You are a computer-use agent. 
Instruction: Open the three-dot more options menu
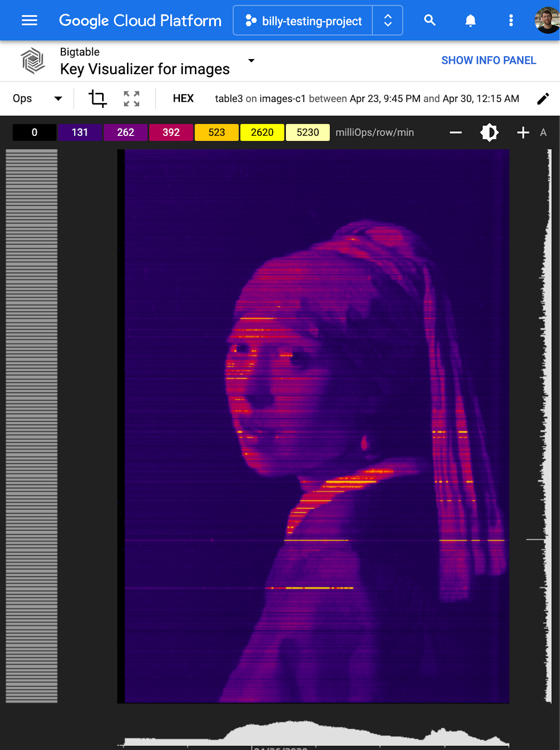(511, 21)
